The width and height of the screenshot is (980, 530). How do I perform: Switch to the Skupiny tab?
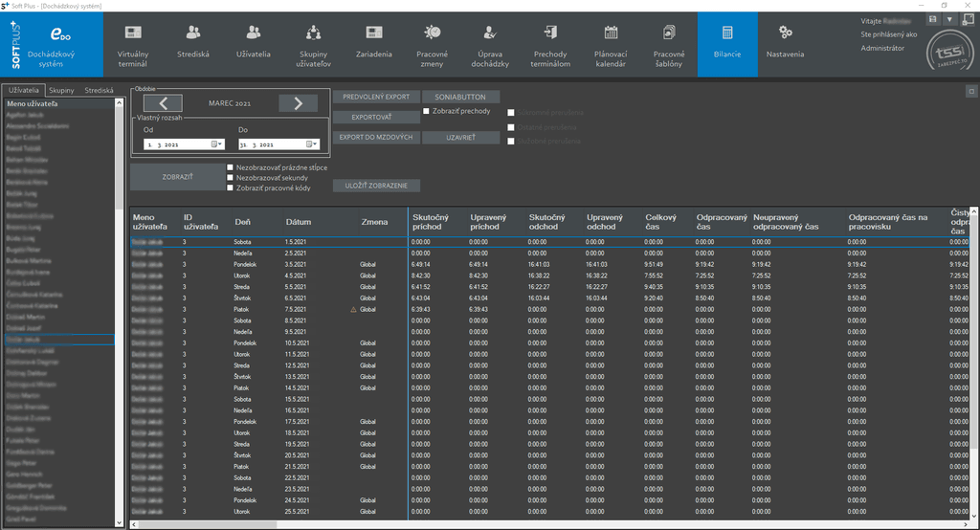click(62, 91)
